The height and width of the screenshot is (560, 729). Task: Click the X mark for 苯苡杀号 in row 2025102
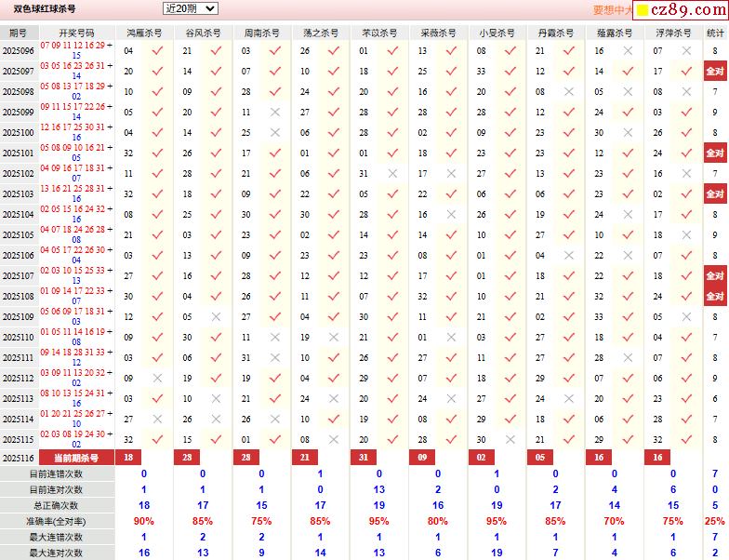[x=392, y=174]
